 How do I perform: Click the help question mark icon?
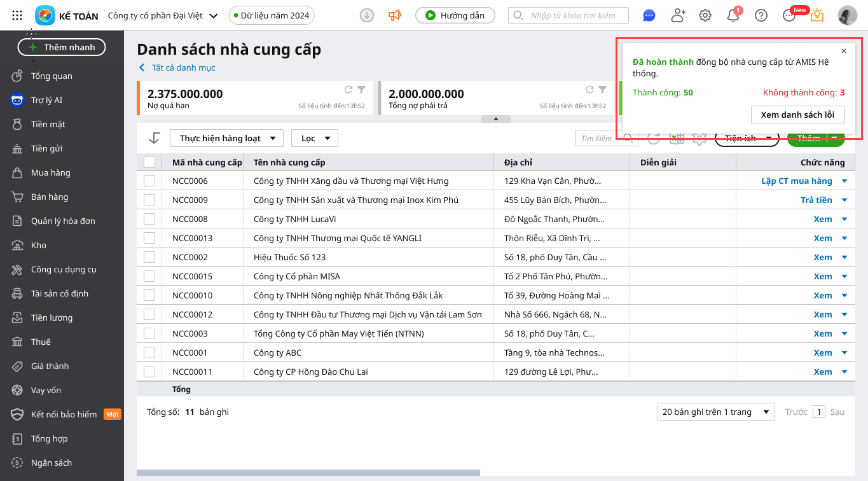pyautogui.click(x=761, y=15)
